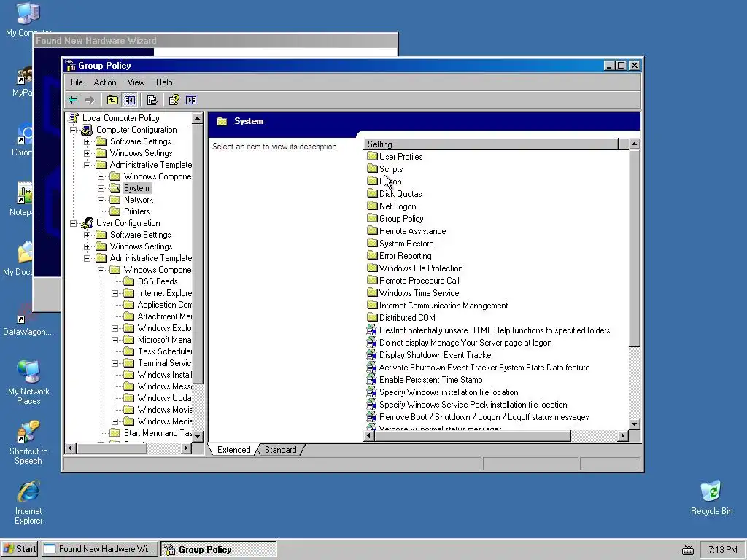Click the User Profiles folder icon

pyautogui.click(x=372, y=156)
